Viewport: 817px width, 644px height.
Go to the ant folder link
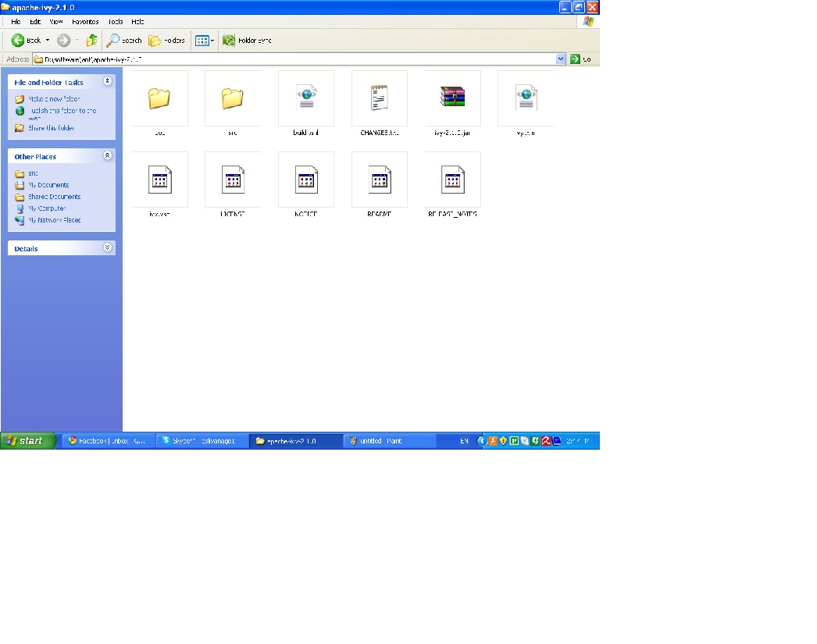[x=33, y=173]
